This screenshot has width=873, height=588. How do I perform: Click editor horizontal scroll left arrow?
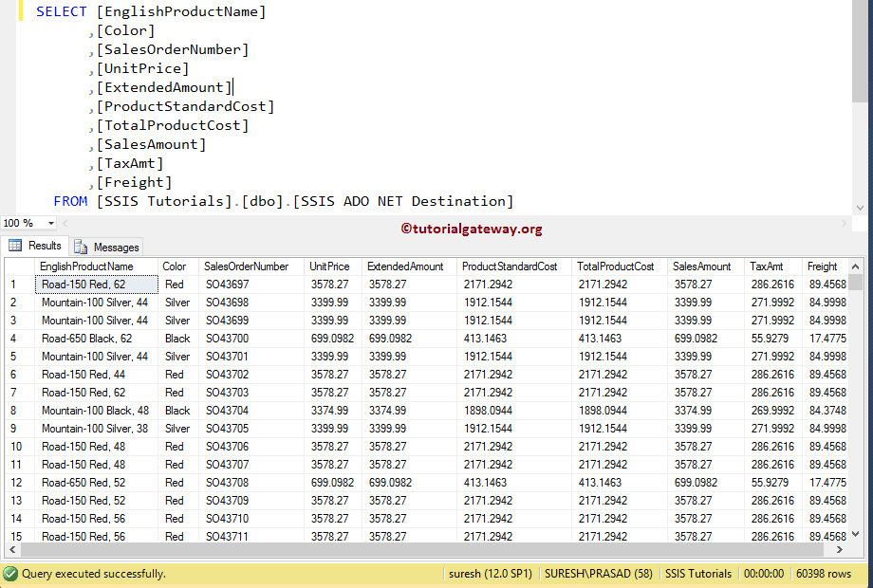(65, 223)
